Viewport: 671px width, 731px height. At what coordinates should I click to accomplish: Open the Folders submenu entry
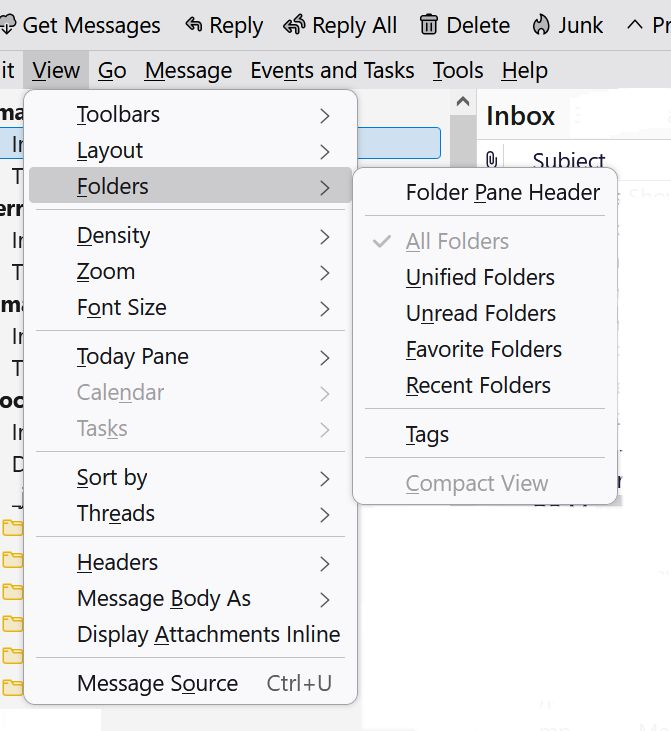(190, 186)
